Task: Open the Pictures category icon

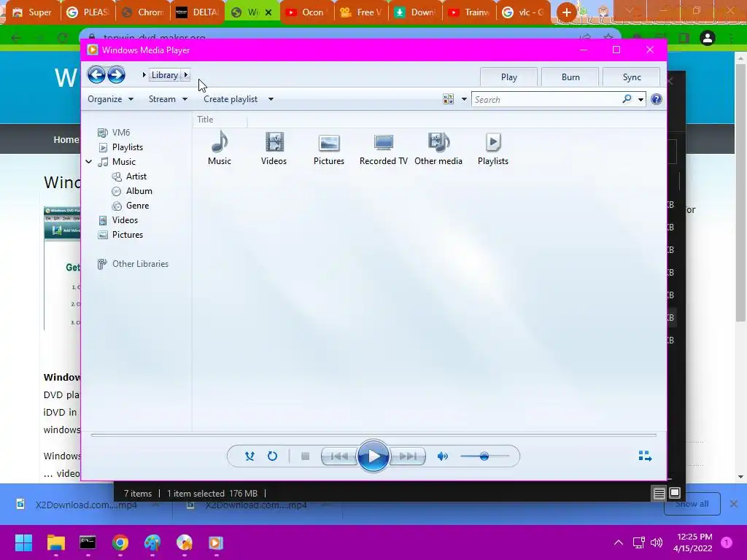Action: (329, 149)
